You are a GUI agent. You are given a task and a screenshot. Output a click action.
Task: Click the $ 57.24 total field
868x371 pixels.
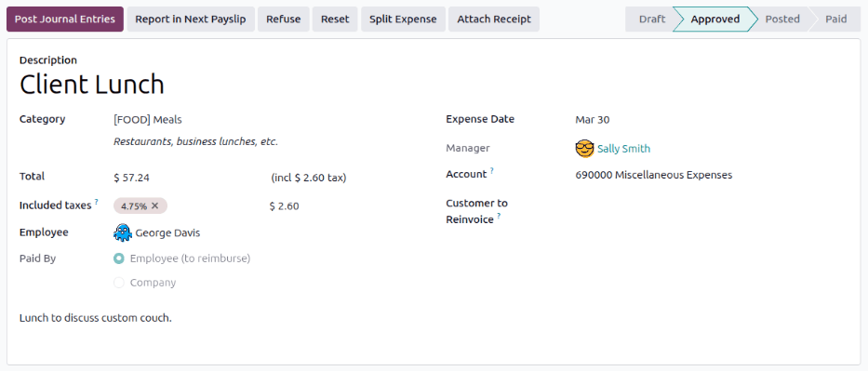(131, 178)
